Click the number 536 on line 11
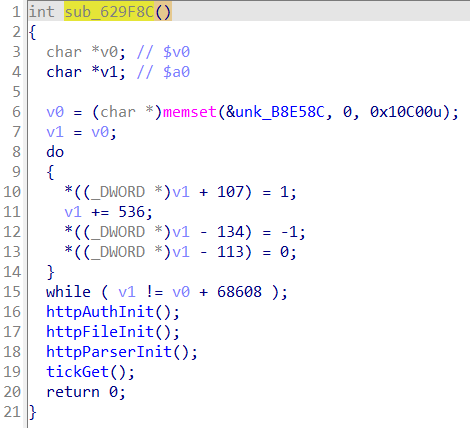The image size is (470, 428). click(131, 212)
